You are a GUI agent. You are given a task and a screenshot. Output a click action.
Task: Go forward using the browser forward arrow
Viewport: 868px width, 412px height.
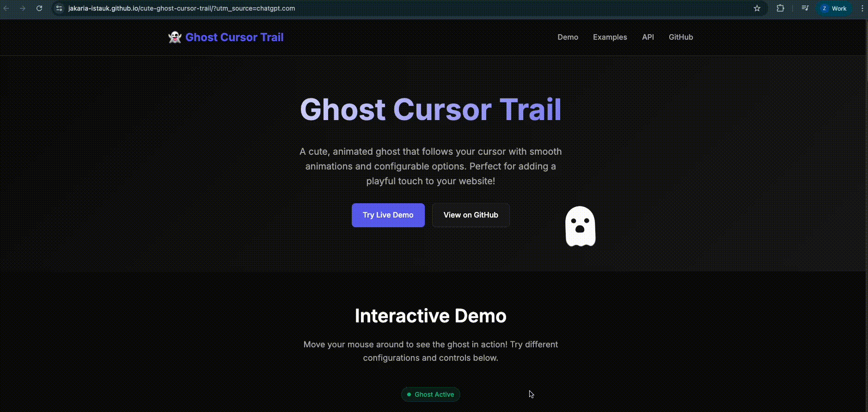[23, 8]
